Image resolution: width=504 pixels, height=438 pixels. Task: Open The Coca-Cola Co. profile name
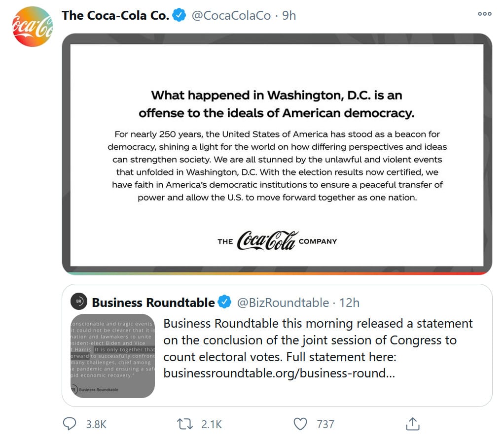click(115, 16)
